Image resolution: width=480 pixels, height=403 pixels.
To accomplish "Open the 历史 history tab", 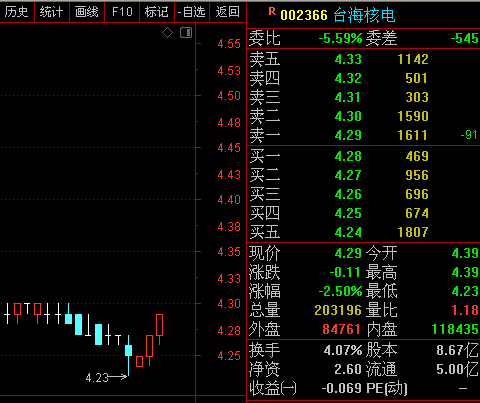I will (17, 12).
